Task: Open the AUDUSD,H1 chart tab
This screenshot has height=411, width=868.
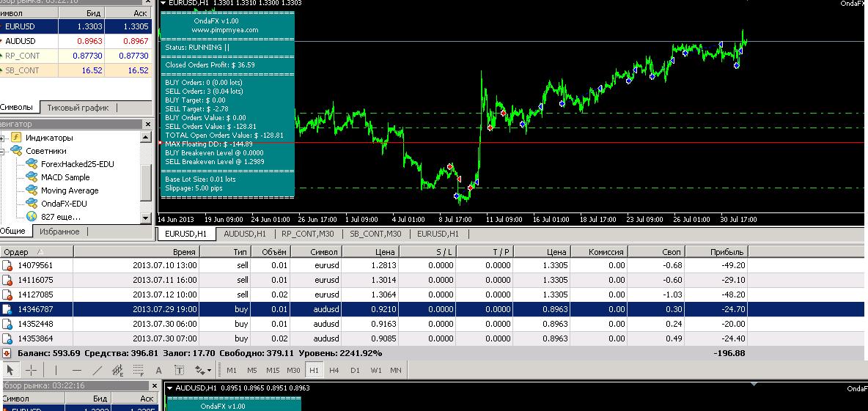Action: click(x=245, y=234)
